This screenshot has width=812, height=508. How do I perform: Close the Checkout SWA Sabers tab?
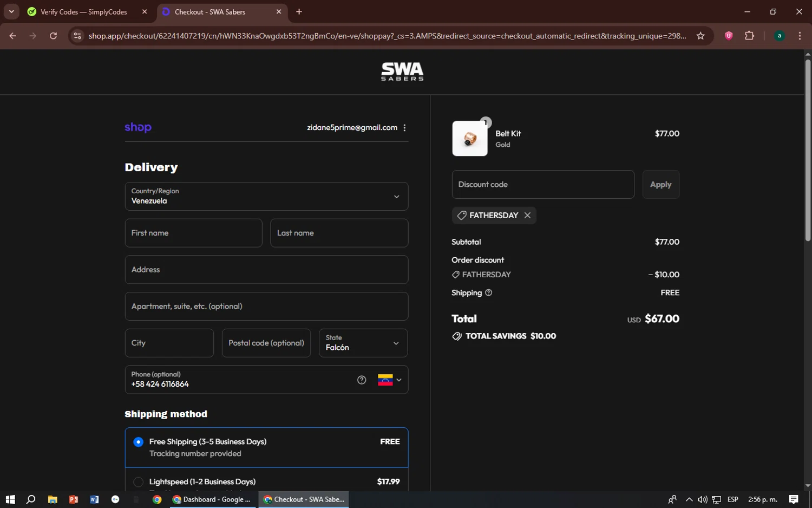tap(279, 12)
